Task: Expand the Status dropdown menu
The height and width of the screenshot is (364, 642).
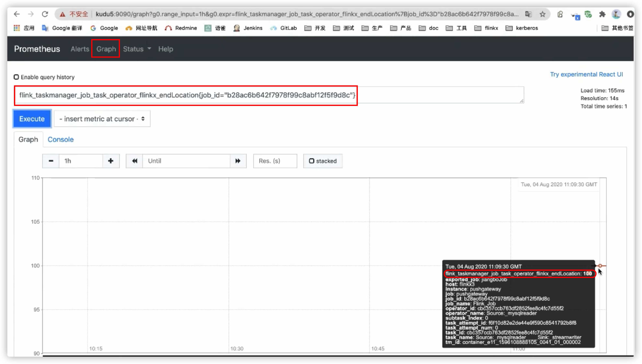Action: click(x=137, y=49)
